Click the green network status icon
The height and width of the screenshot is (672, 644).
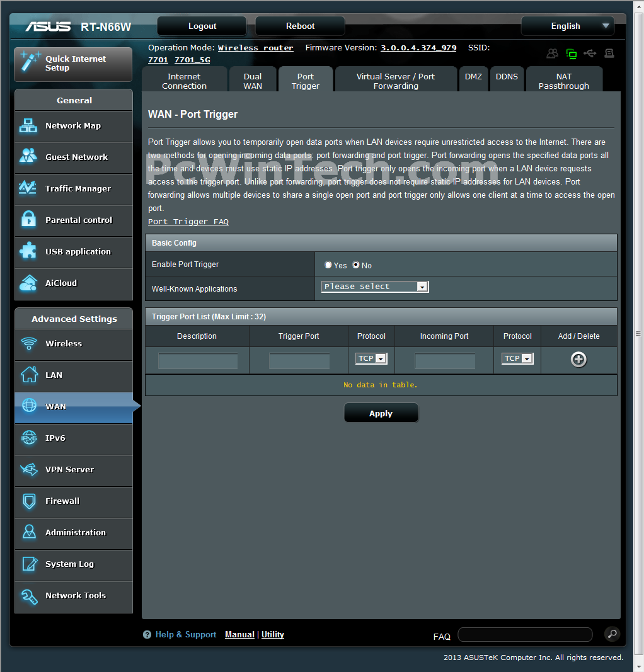click(x=571, y=54)
